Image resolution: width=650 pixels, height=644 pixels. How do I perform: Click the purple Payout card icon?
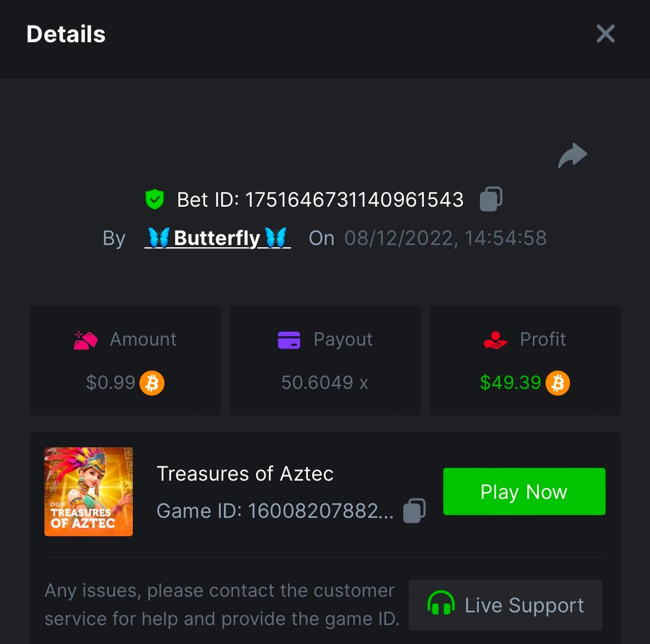click(289, 340)
